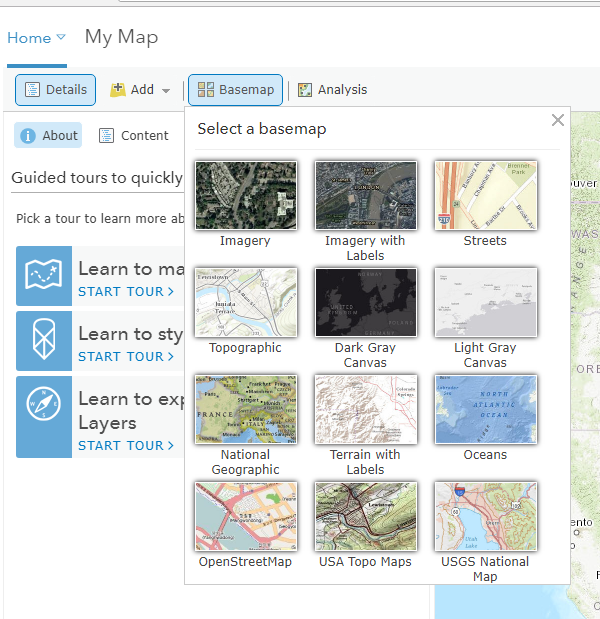
Task: Click the map tour icon tile
Action: pyautogui.click(x=44, y=276)
